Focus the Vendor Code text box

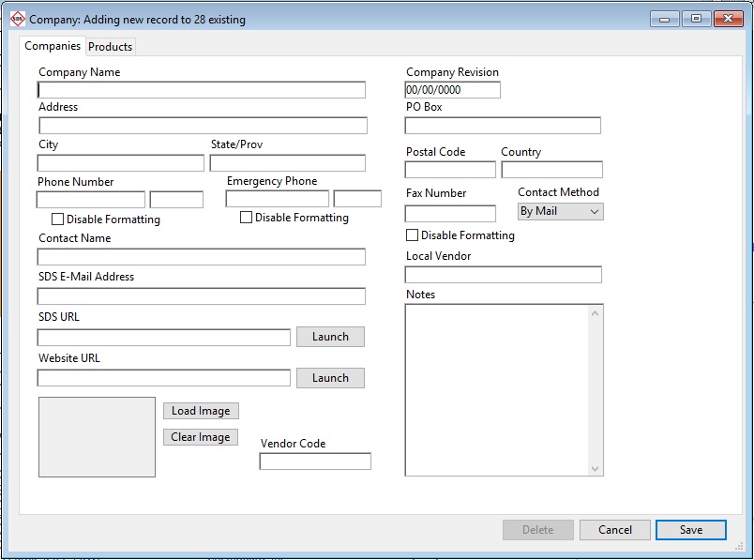315,462
